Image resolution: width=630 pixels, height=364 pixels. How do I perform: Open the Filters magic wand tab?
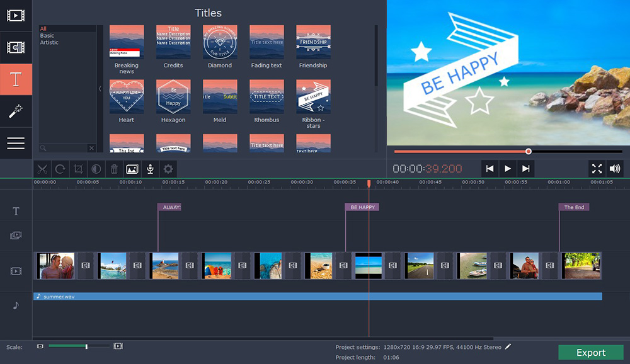[16, 111]
